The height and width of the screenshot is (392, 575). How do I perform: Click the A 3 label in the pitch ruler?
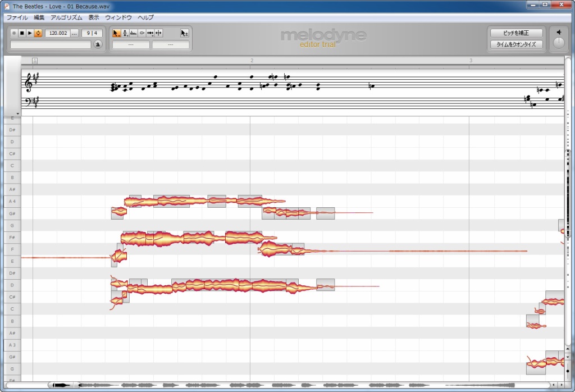[x=12, y=345]
